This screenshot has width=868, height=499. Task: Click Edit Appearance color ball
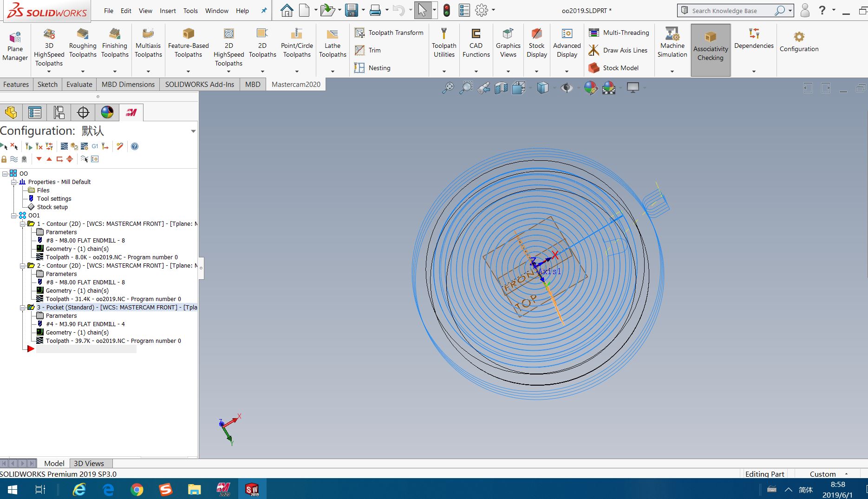click(590, 88)
